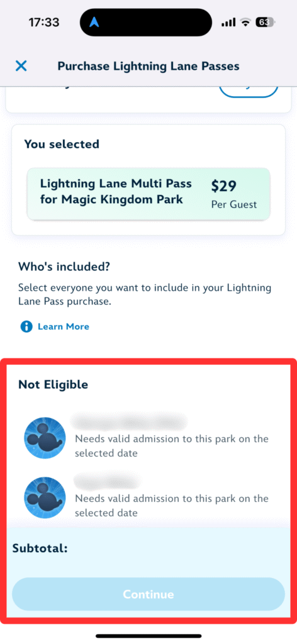Viewport: 297px width, 644px height.
Task: Close the Purchase Lightning Lane Passes screen
Action: 21,65
